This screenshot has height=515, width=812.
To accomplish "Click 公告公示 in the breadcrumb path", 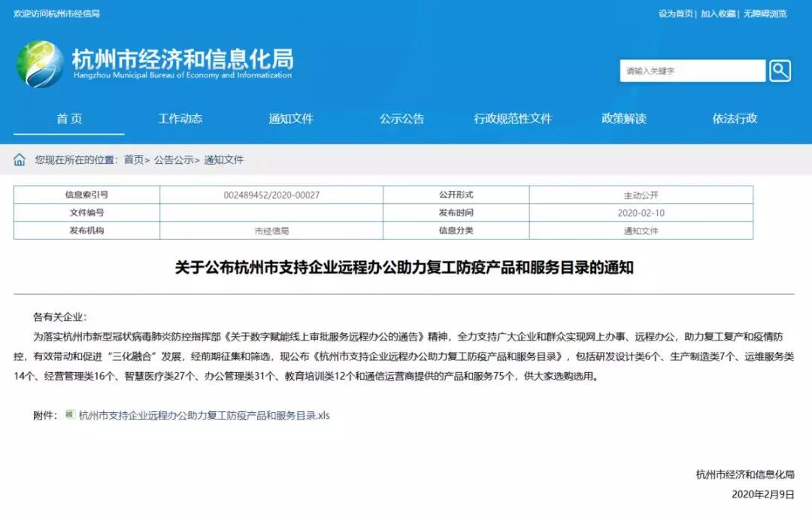I will (174, 160).
